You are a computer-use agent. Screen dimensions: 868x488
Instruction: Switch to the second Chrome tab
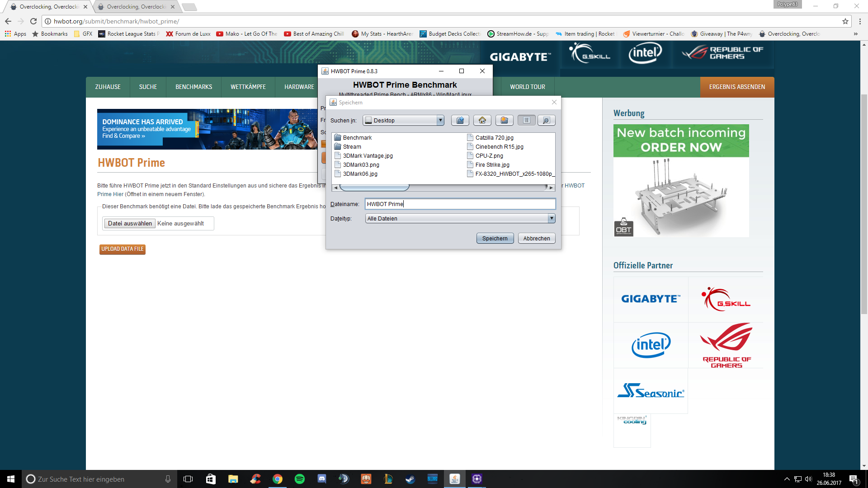click(136, 7)
